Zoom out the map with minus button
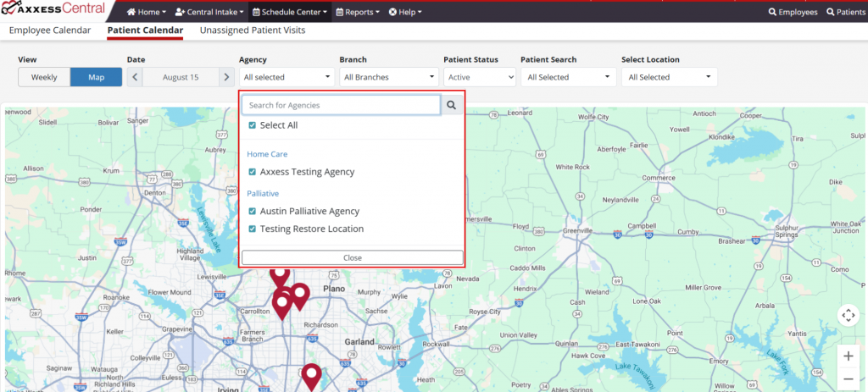This screenshot has width=868, height=392. click(848, 378)
